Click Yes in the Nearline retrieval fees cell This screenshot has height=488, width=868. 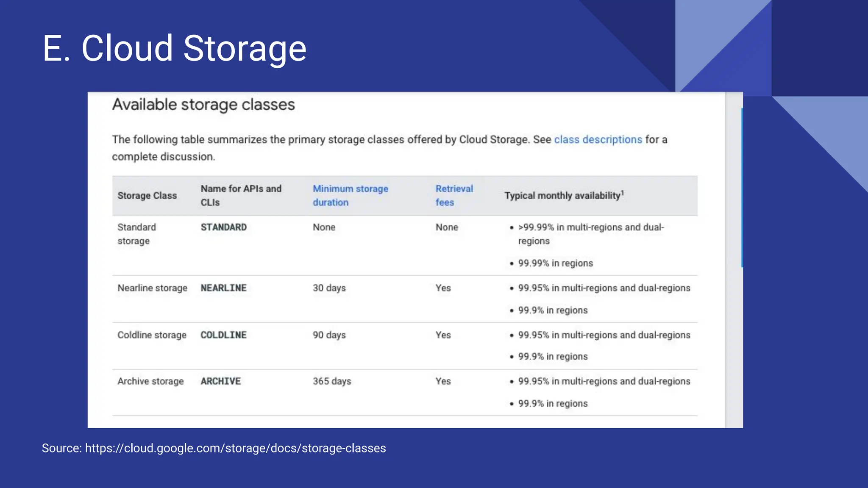click(443, 288)
